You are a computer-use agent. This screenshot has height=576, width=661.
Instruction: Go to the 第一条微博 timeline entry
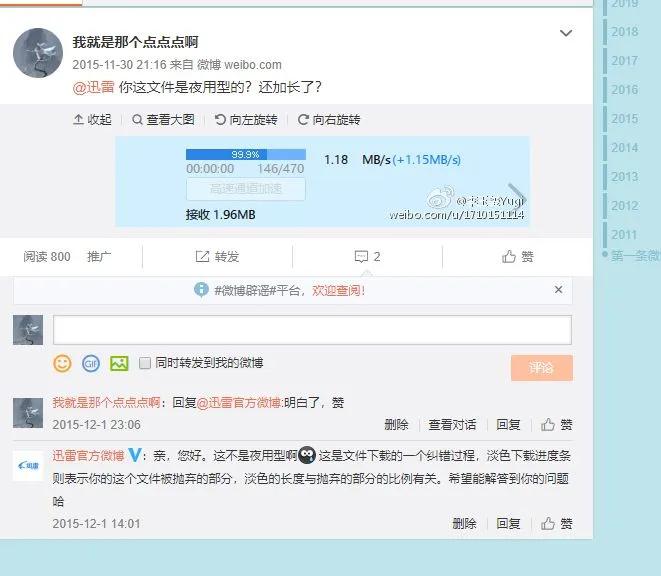(636, 256)
